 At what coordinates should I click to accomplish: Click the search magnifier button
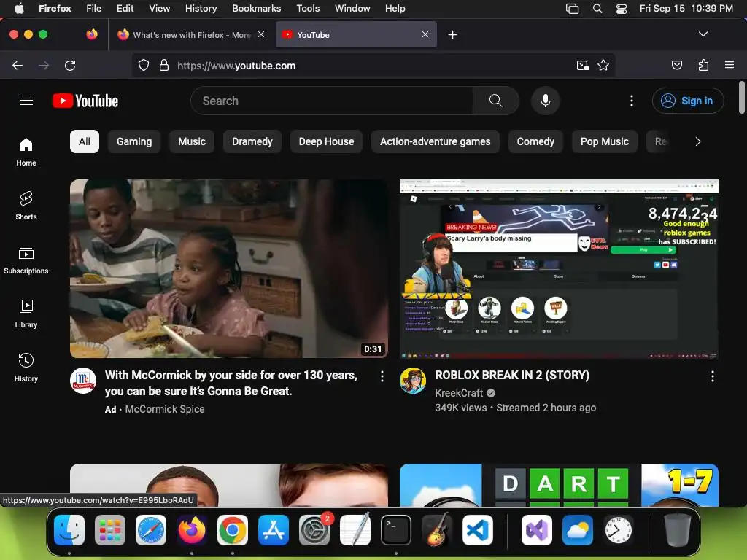(x=495, y=101)
